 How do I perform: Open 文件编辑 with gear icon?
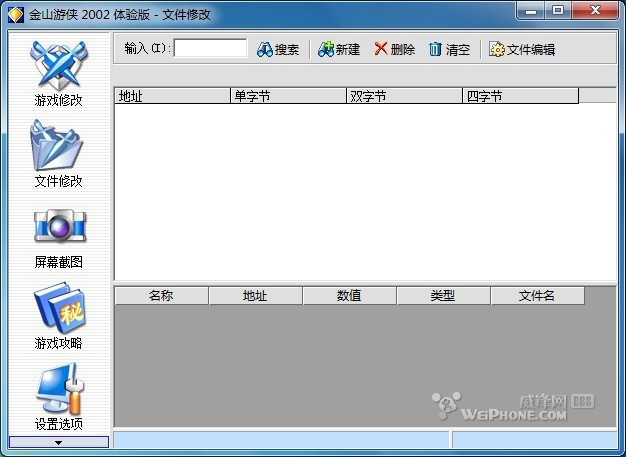pos(522,49)
